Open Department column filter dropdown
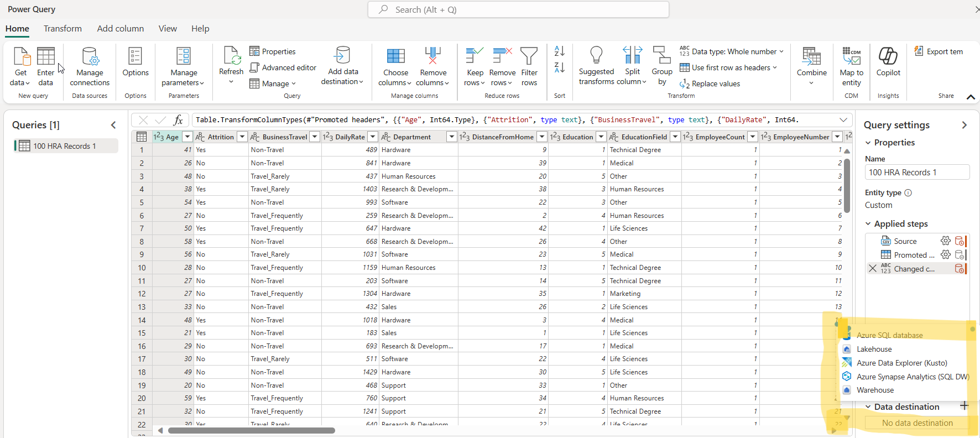 pos(452,137)
